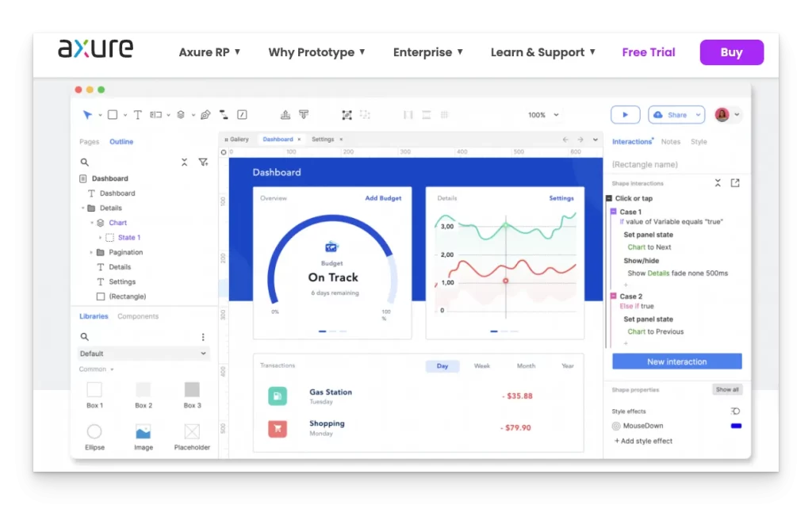Close the Dashboard canvas tab
This screenshot has height=505, width=812.
(299, 140)
